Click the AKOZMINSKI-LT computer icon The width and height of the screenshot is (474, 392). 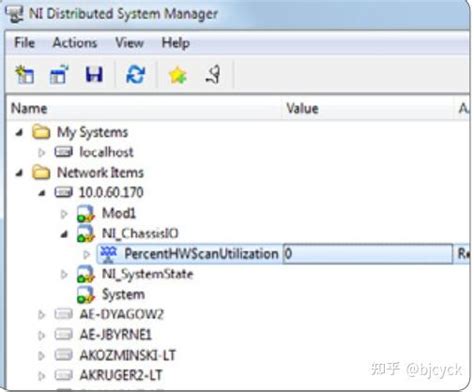[63, 355]
